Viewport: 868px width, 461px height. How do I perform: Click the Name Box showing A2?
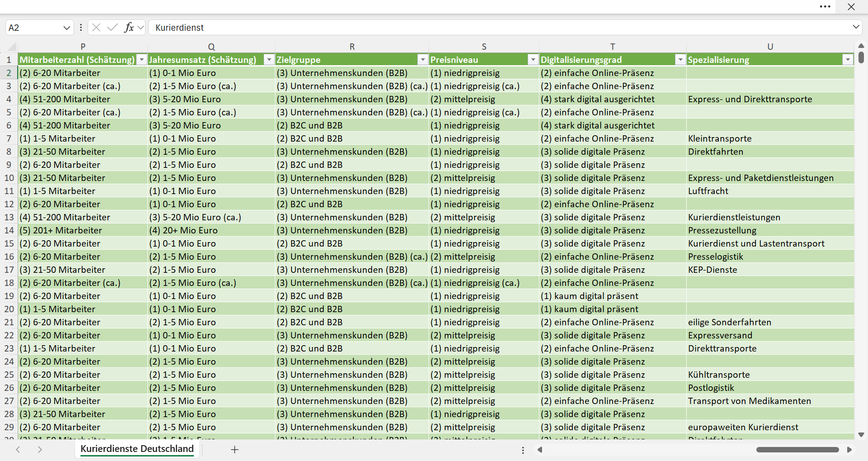[34, 28]
